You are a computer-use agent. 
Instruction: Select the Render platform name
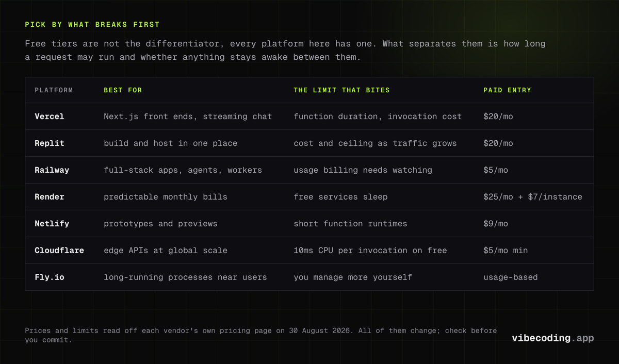pyautogui.click(x=50, y=197)
